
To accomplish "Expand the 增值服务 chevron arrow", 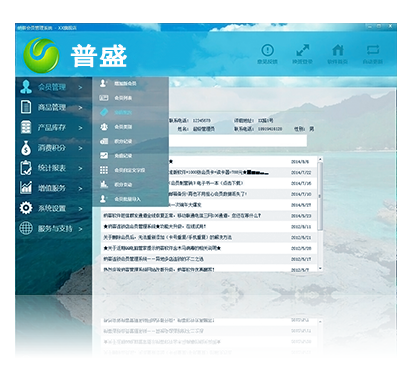I will tap(80, 189).
